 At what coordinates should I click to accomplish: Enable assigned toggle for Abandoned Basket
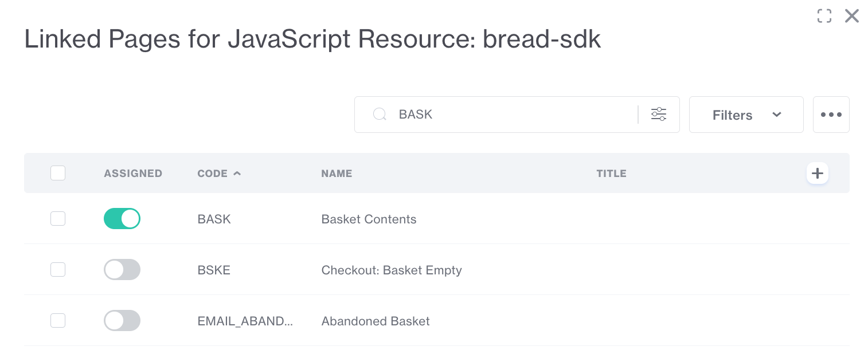tap(122, 321)
